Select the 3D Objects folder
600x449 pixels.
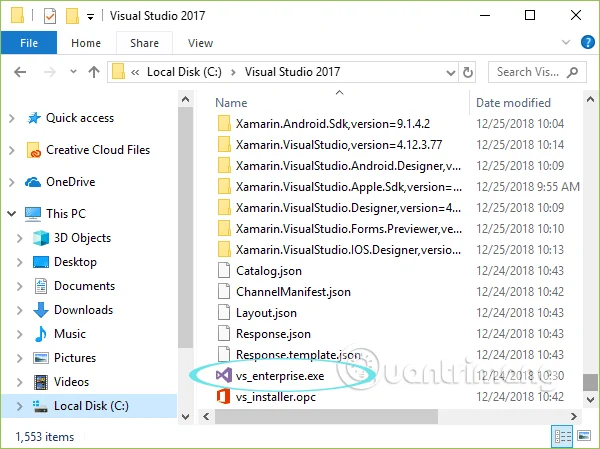click(82, 238)
